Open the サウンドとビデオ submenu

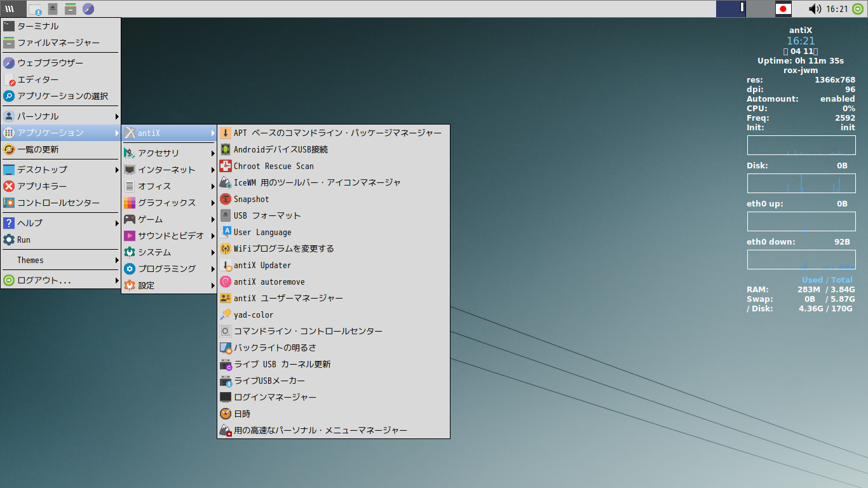tap(169, 236)
